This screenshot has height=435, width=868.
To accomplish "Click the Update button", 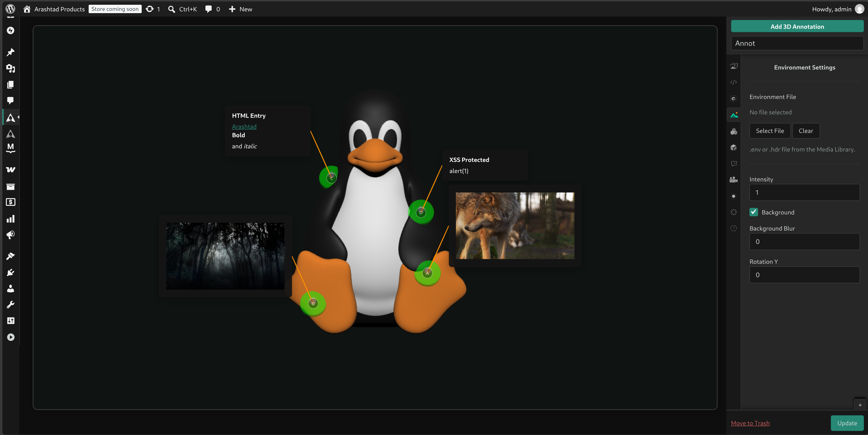I will pyautogui.click(x=847, y=423).
